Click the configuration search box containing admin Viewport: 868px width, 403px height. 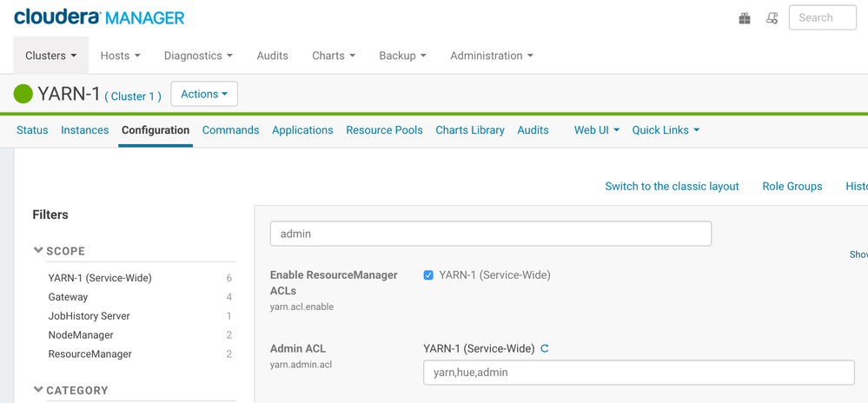[490, 234]
